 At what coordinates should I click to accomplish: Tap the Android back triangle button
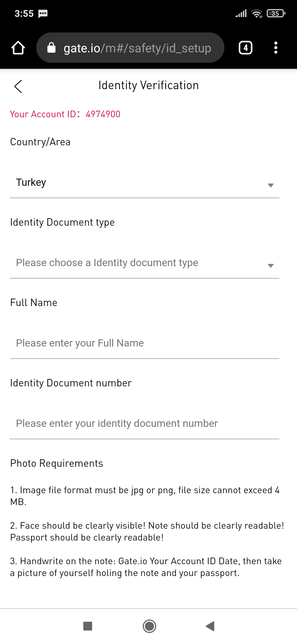[210, 626]
